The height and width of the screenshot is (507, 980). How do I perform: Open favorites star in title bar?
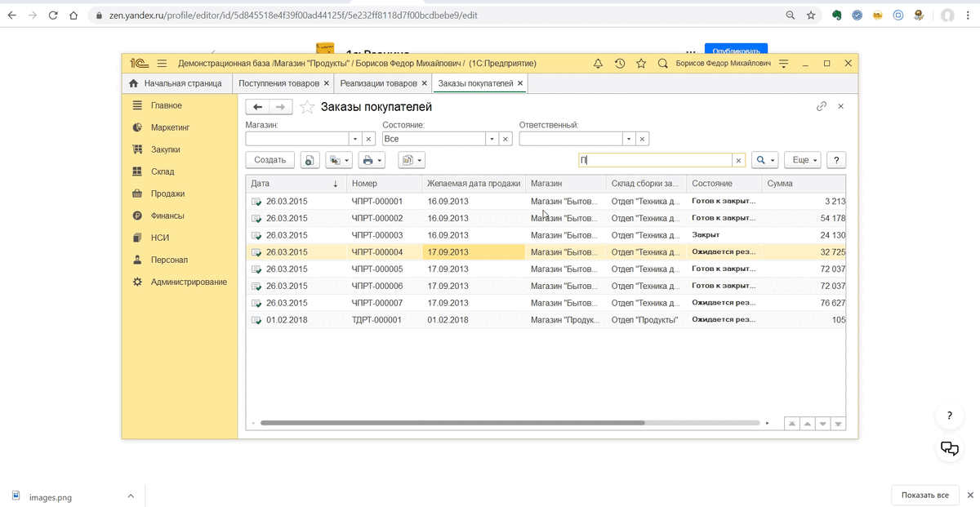641,64
